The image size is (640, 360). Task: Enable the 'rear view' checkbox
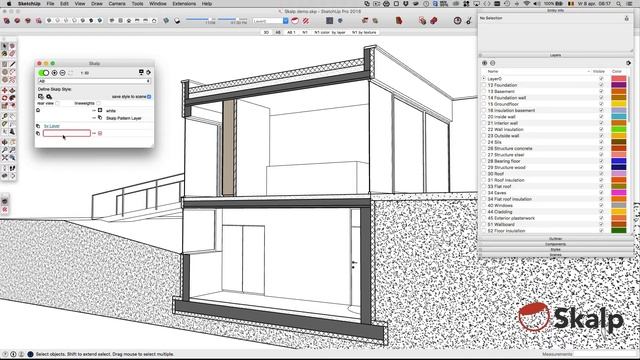coord(58,103)
